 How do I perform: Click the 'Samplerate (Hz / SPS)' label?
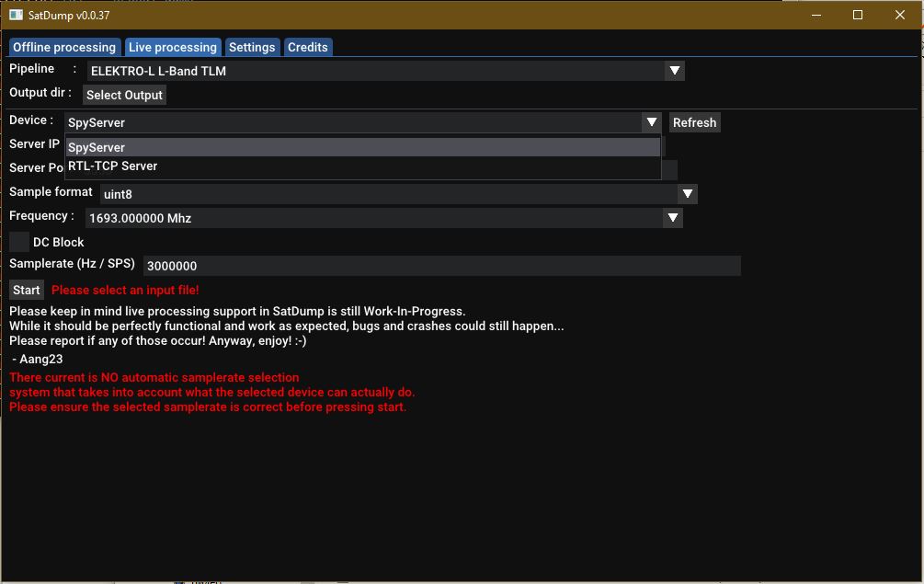click(x=72, y=264)
